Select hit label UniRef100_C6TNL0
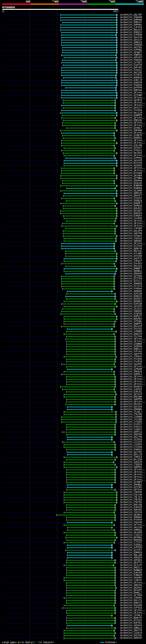Viewport: 146px width, 644px height. tap(131, 615)
